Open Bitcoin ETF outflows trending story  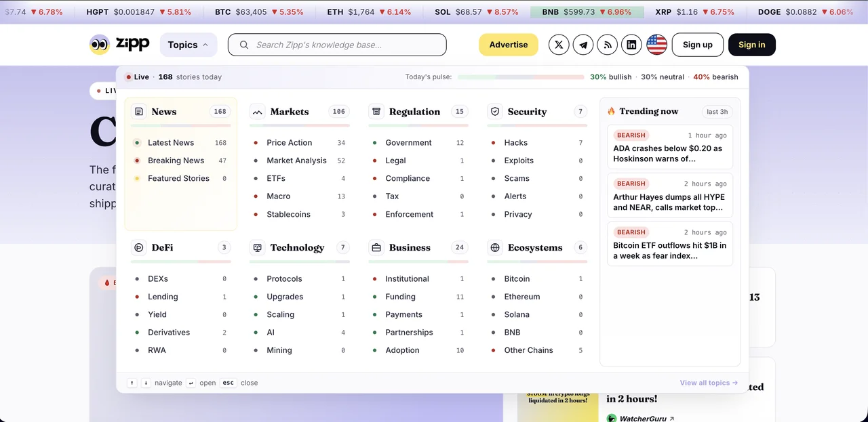pyautogui.click(x=670, y=244)
